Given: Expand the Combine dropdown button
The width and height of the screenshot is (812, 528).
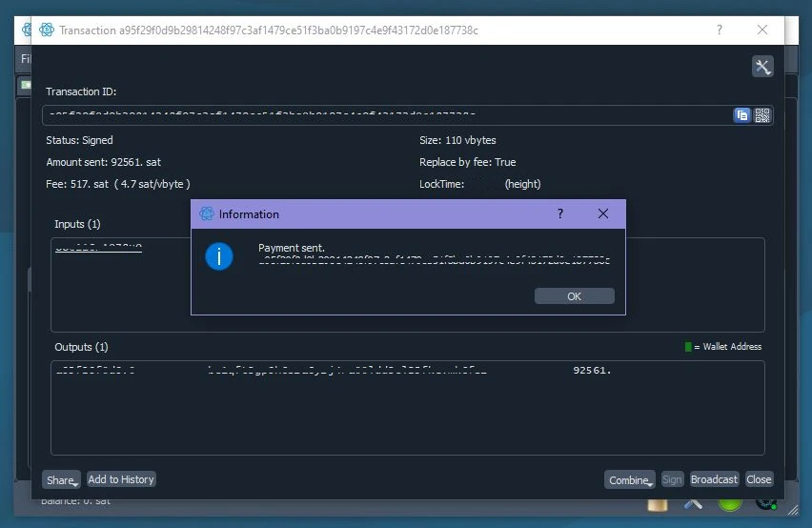Looking at the screenshot, I should click(x=629, y=479).
